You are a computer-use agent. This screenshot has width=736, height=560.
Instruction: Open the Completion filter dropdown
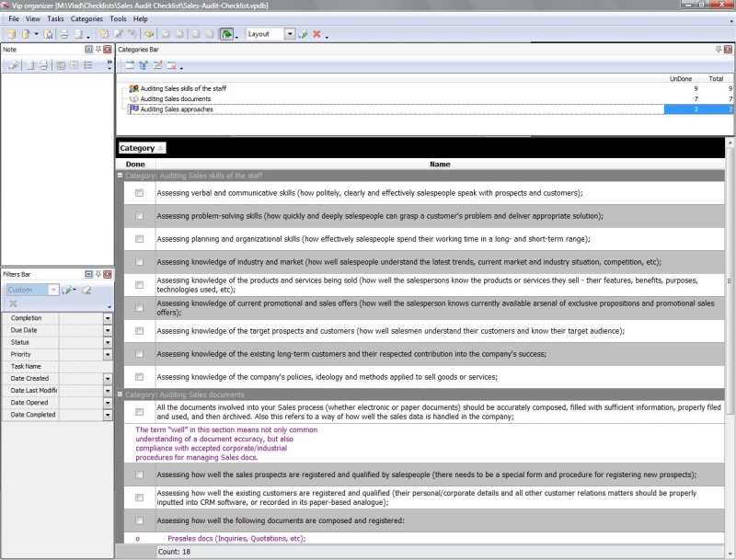click(107, 318)
